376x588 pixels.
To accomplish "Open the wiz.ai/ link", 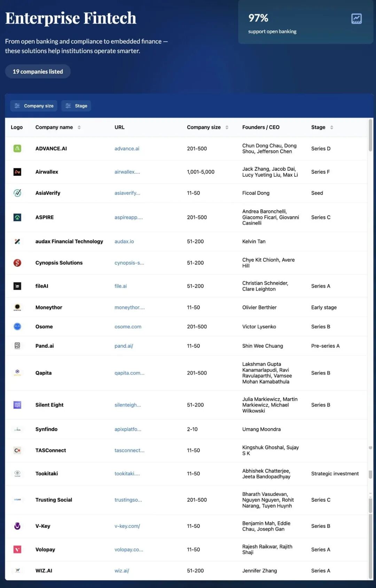I will [x=122, y=571].
